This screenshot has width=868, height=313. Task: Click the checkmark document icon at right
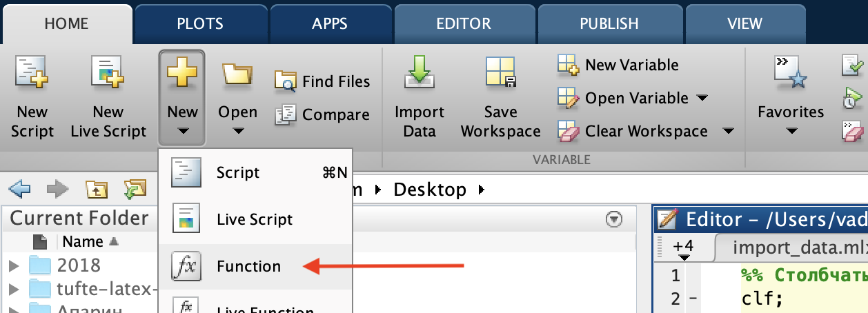click(851, 65)
